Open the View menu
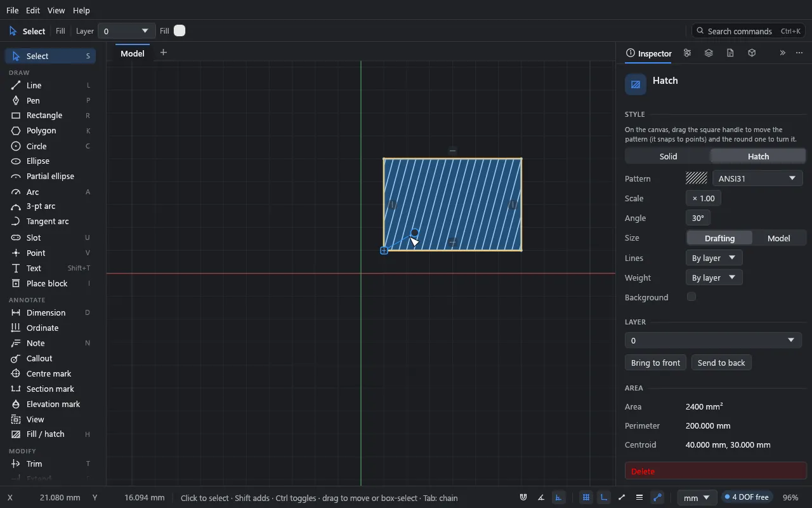 tap(56, 10)
